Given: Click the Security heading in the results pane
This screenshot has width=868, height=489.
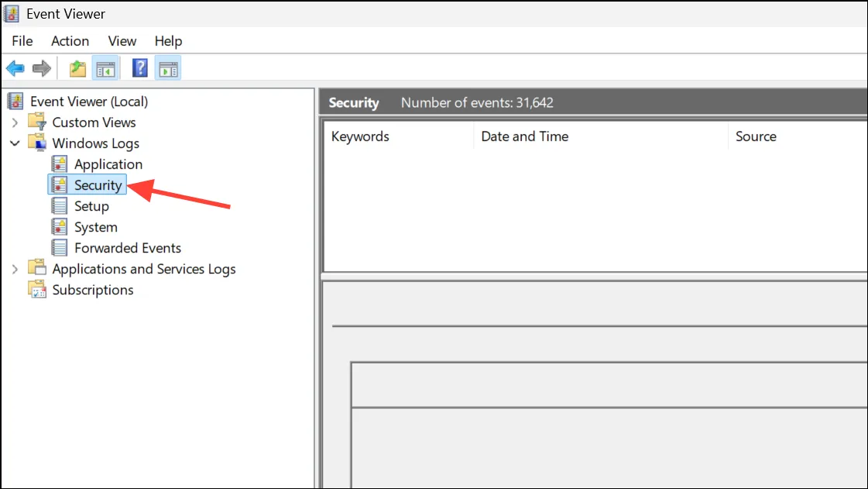Looking at the screenshot, I should tap(354, 102).
